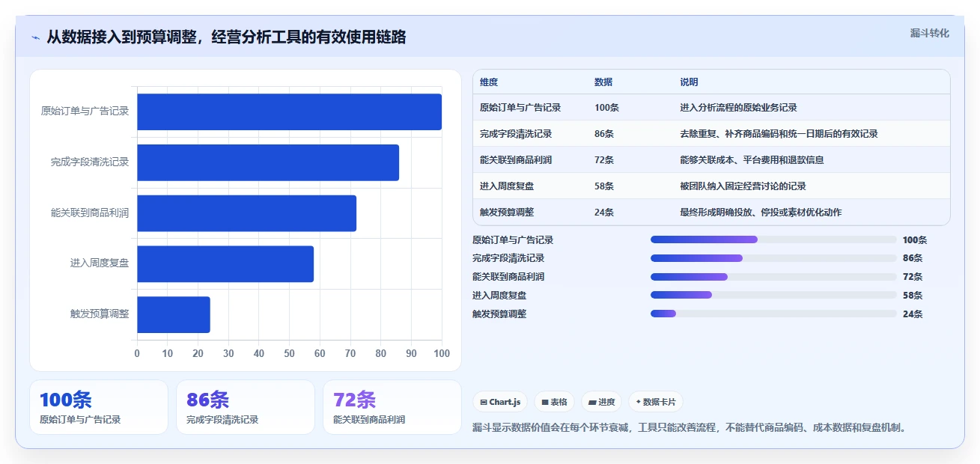Select the Chart.js tag chip
The image size is (980, 464).
pyautogui.click(x=499, y=402)
